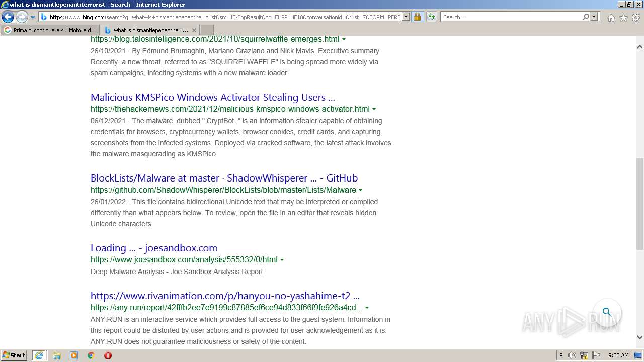Click the Internet Explorer taskbar icon
The image size is (644, 362).
[x=39, y=355]
